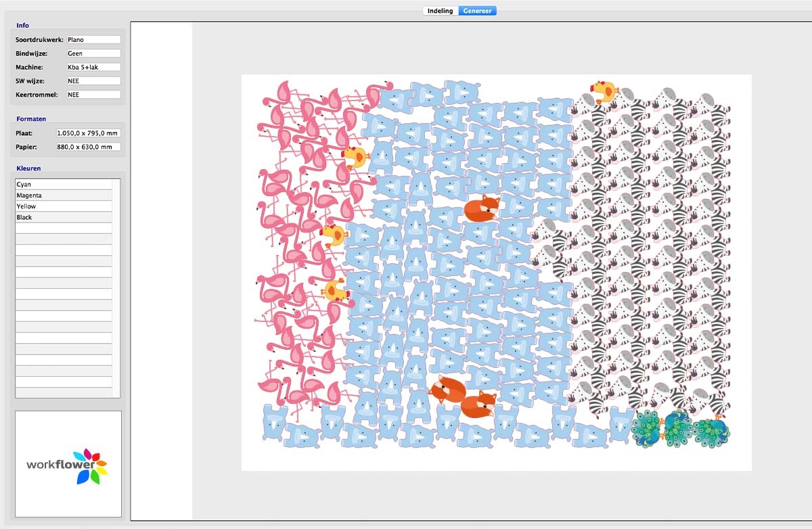Select the Yellow color row
This screenshot has width=812, height=529.
[x=64, y=206]
